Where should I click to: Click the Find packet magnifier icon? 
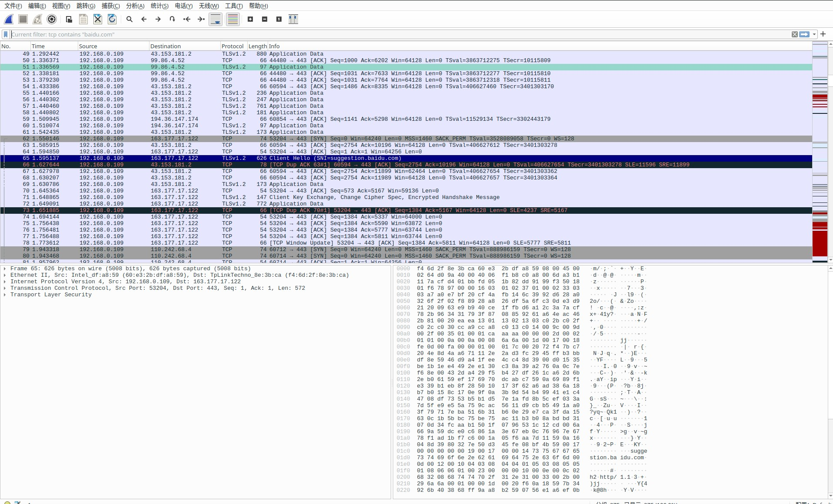[x=129, y=19]
